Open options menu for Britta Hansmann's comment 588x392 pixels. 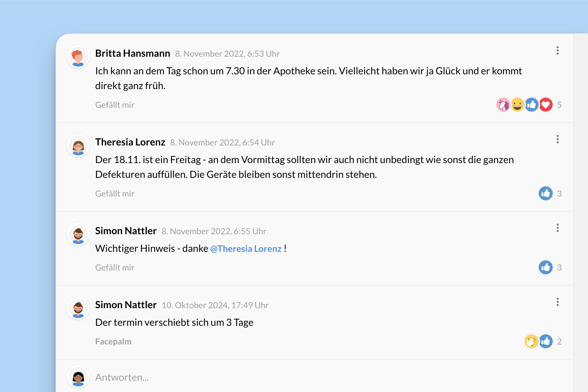pos(557,50)
